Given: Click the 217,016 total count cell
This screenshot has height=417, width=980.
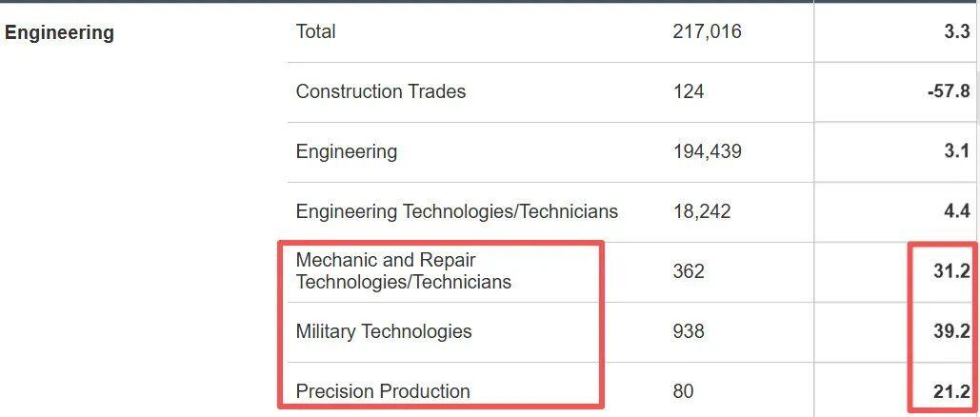Looking at the screenshot, I should pyautogui.click(x=707, y=31).
